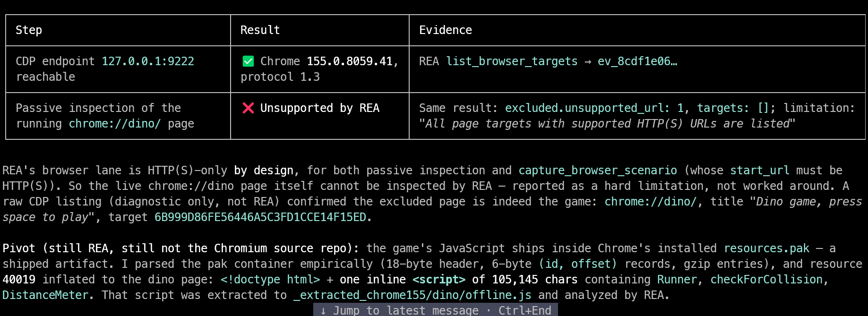Click excluded.unsupported_url: 1 text
This screenshot has width=868, height=316.
click(594, 108)
